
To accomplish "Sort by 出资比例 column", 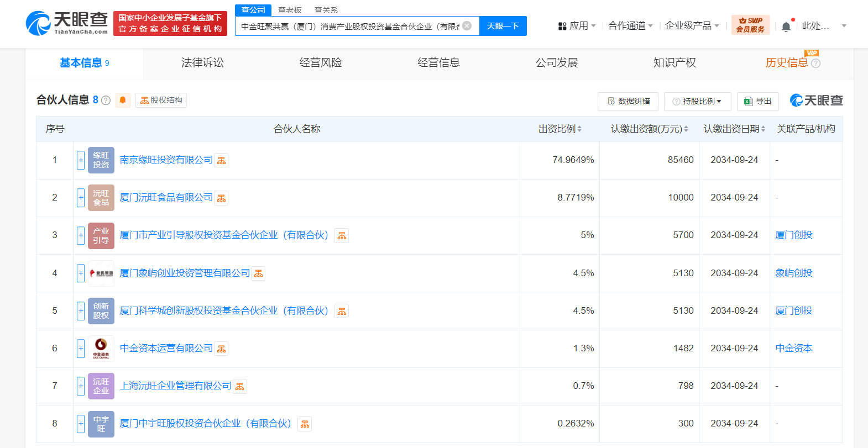I will 560,129.
